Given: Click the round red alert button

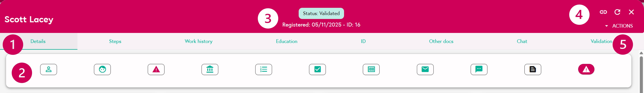Looking at the screenshot, I should (586, 69).
